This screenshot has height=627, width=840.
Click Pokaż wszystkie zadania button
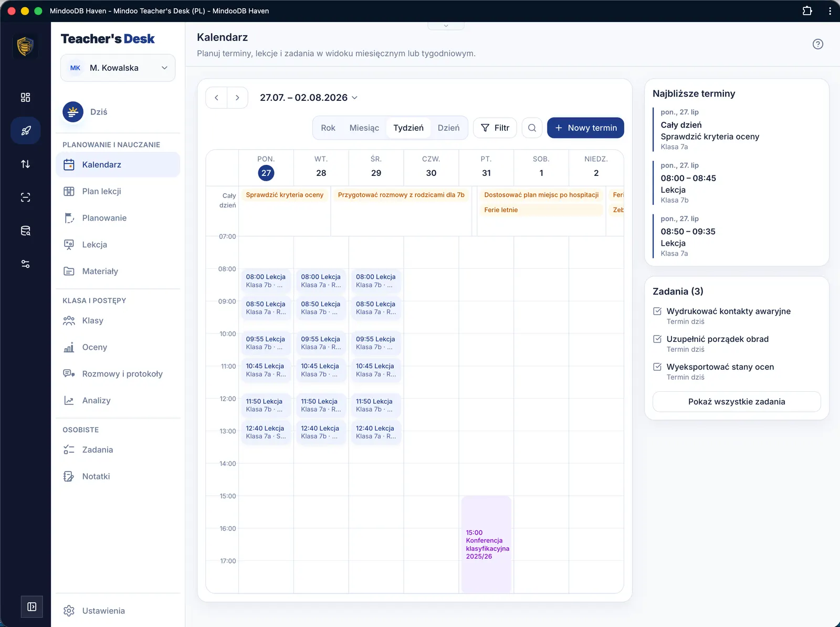click(737, 402)
